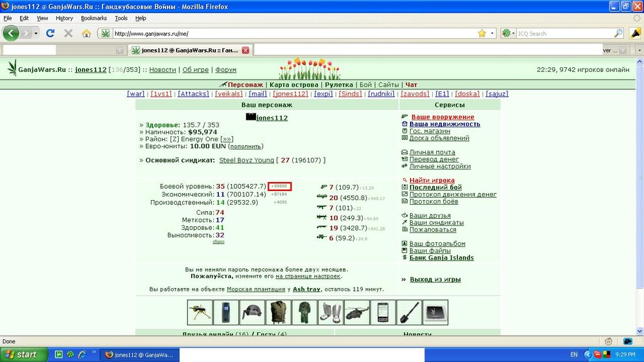
Task: Click the сброс stats reset link
Action: 219,242
